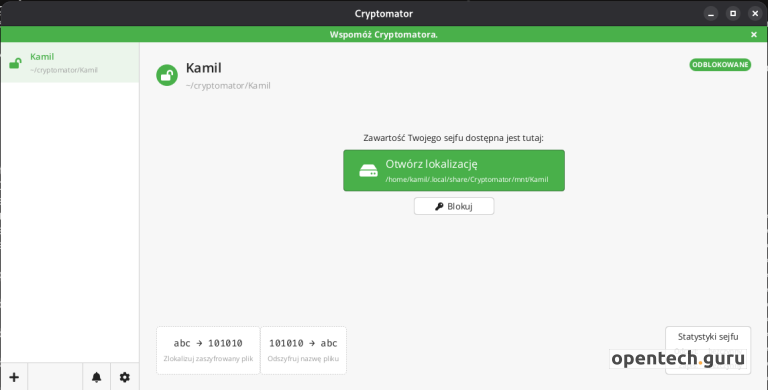Open vault location via Otwórz lokalizację

tap(454, 171)
